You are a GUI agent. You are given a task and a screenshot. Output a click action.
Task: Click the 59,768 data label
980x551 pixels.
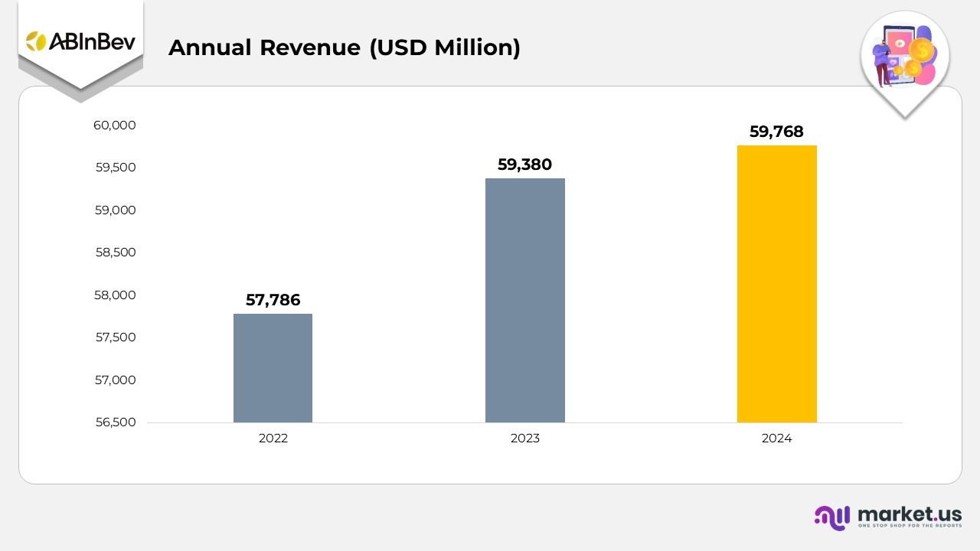click(776, 132)
